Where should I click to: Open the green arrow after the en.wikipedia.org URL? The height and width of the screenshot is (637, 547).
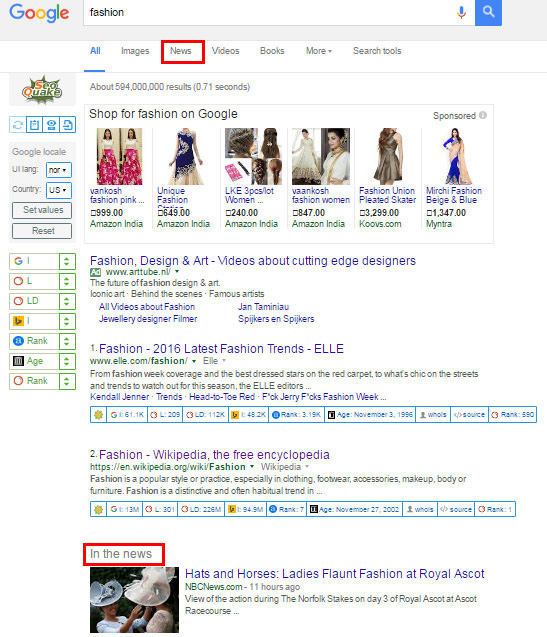click(252, 466)
